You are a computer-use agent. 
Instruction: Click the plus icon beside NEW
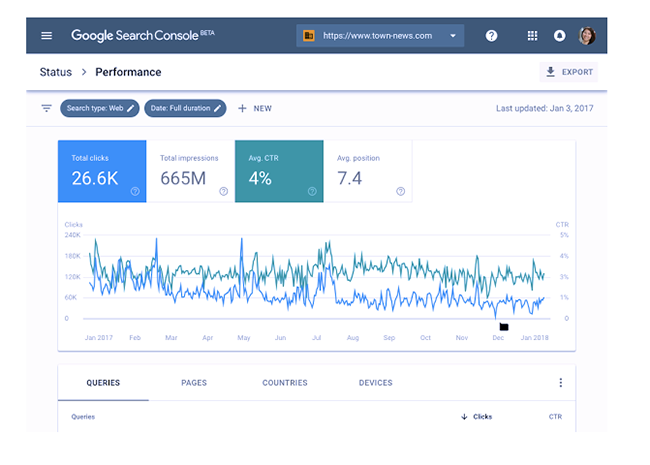[x=242, y=109]
